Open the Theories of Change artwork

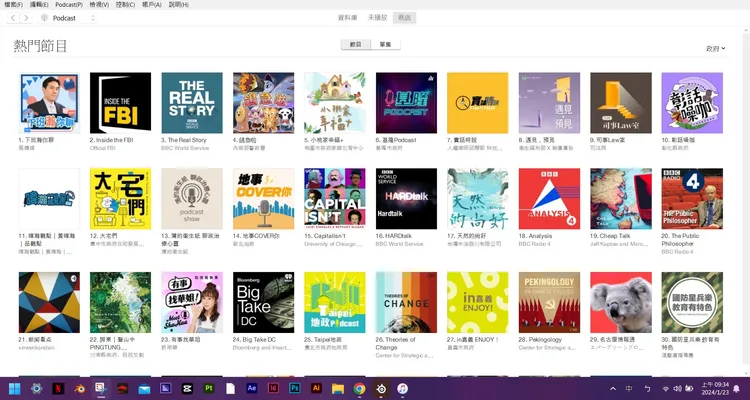pos(406,302)
